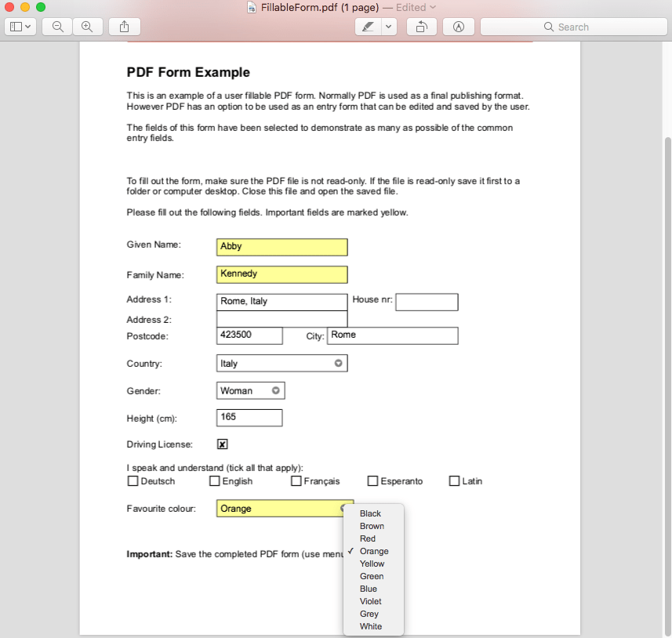Click the Edited chevron in the titlebar
The image size is (672, 638).
[x=434, y=8]
